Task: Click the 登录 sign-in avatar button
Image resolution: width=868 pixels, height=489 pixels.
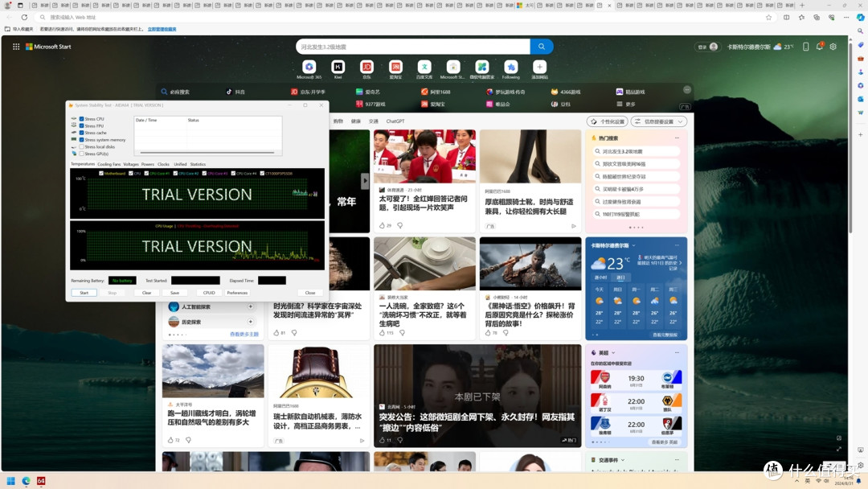Action: [x=707, y=47]
